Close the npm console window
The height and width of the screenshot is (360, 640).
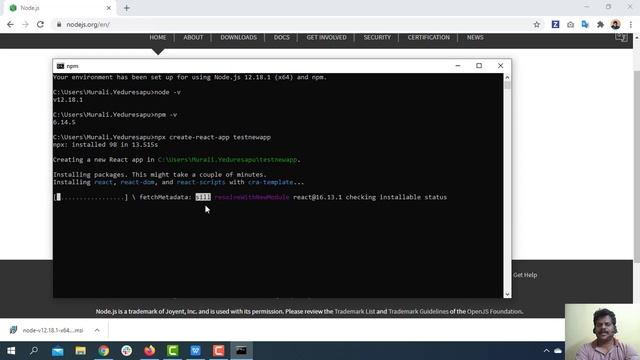coord(500,66)
